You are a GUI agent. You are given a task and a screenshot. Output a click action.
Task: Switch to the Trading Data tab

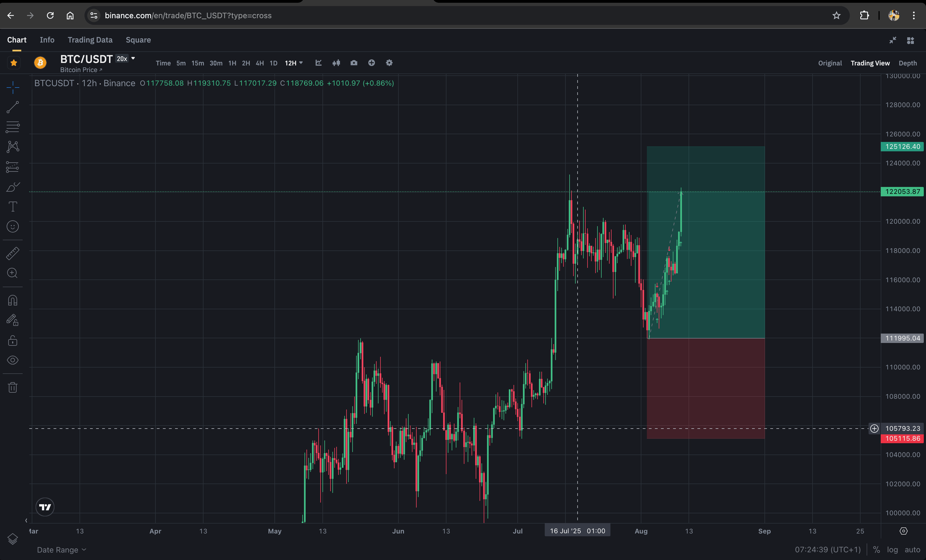(x=90, y=40)
